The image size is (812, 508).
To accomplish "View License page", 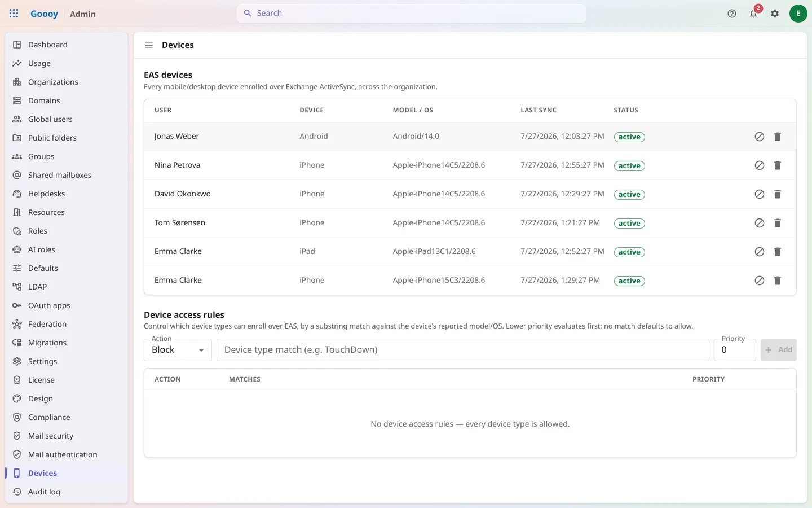I will [x=67, y=380].
